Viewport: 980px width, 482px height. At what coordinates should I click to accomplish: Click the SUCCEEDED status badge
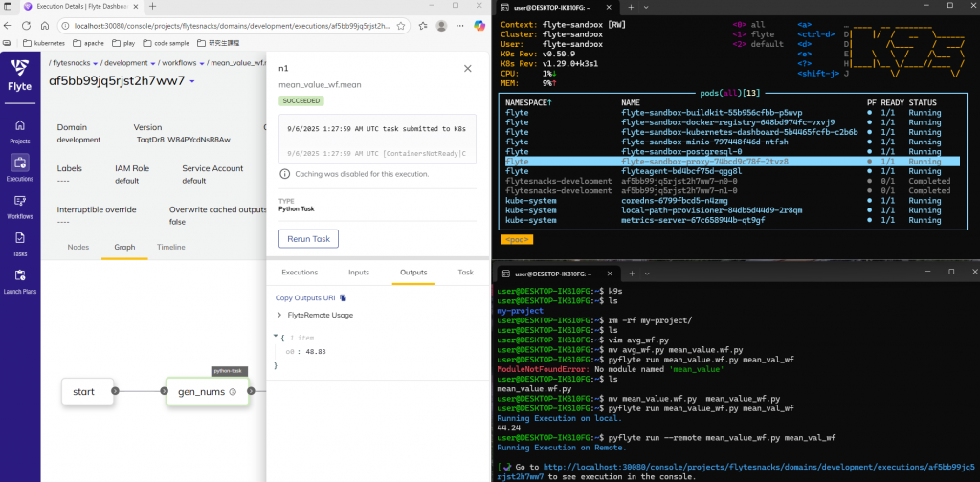point(301,100)
